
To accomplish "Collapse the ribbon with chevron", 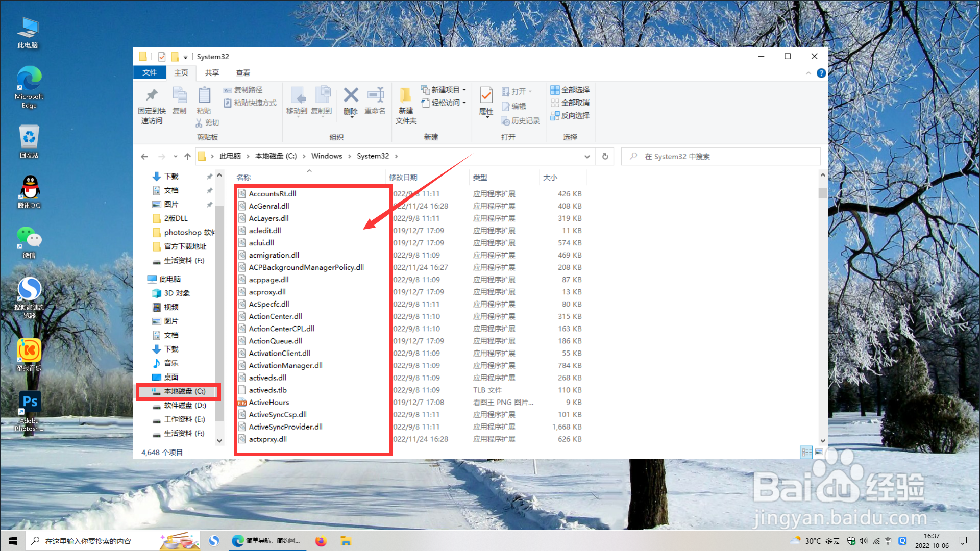I will pos(808,73).
